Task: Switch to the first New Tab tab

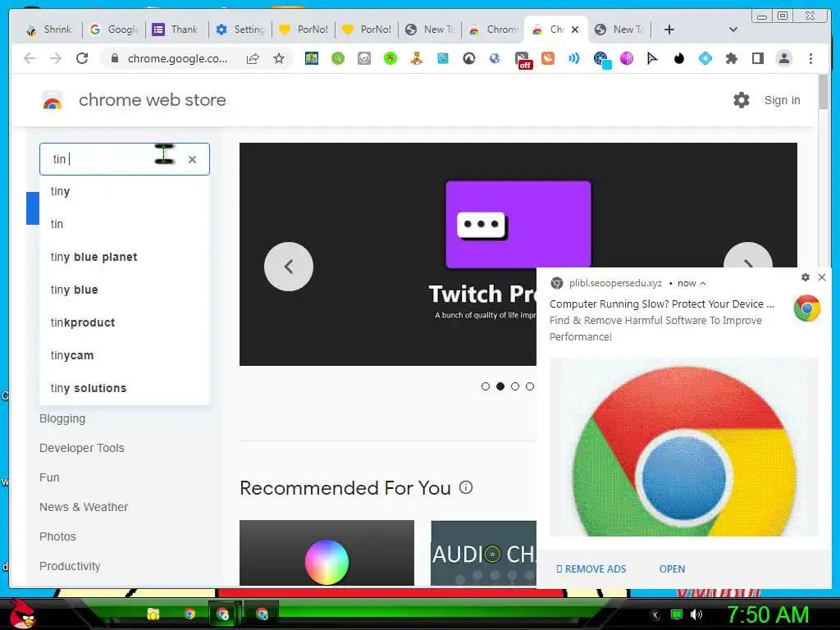Action: [430, 30]
